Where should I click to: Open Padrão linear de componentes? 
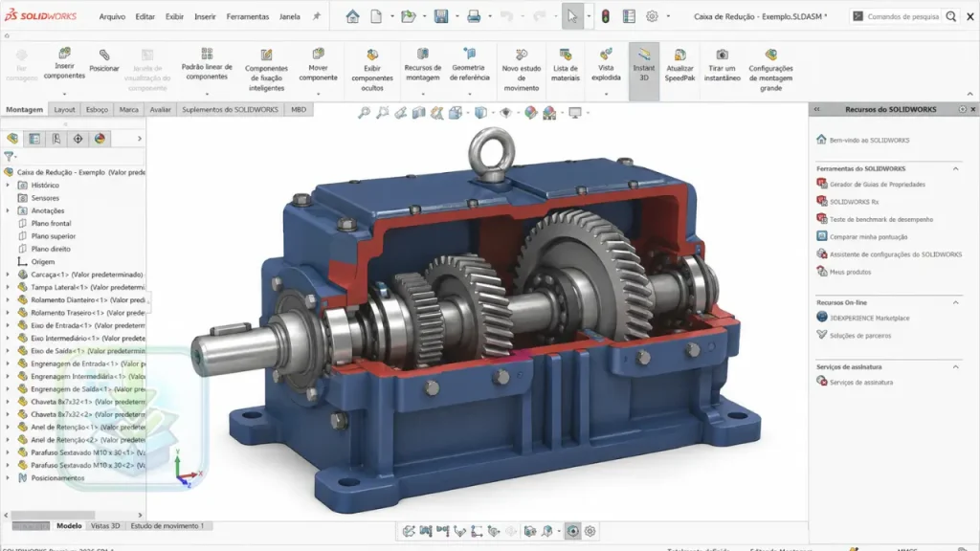coord(207,63)
